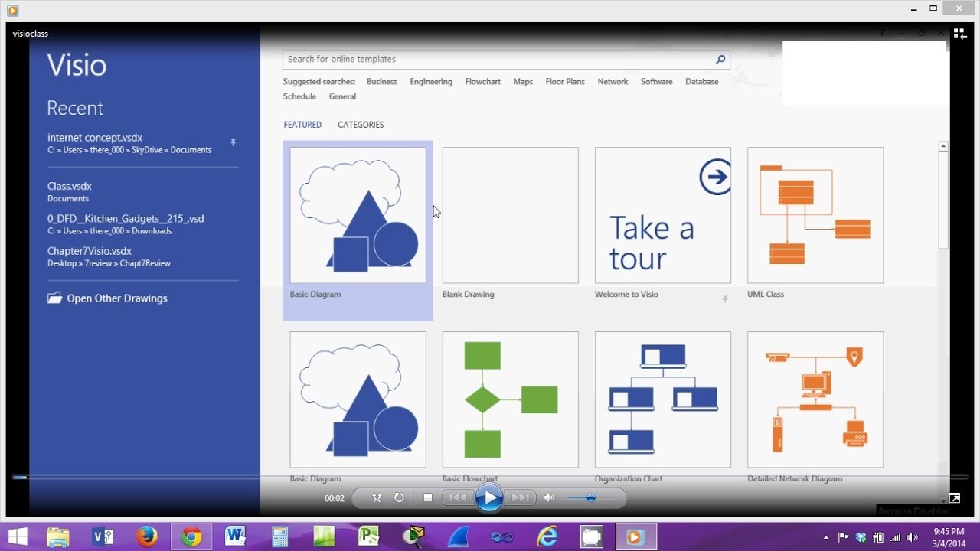Switch to the FEATURED tab
Viewport: 980px width, 551px height.
coord(302,125)
